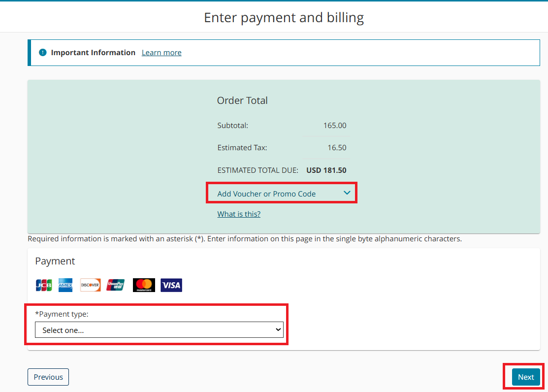Click the Mastercard logo

144,285
